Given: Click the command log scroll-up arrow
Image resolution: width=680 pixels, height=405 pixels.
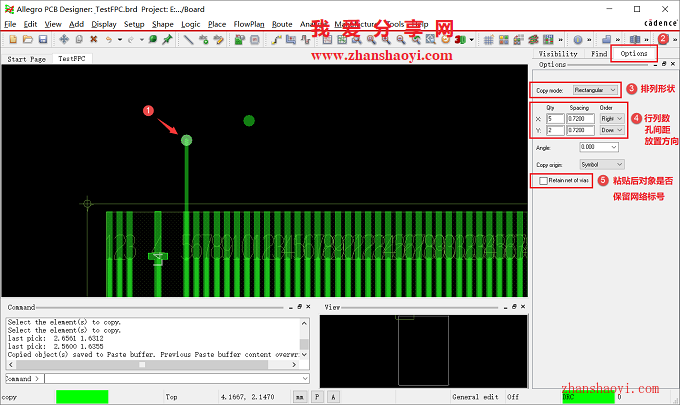Looking at the screenshot, I should [304, 323].
